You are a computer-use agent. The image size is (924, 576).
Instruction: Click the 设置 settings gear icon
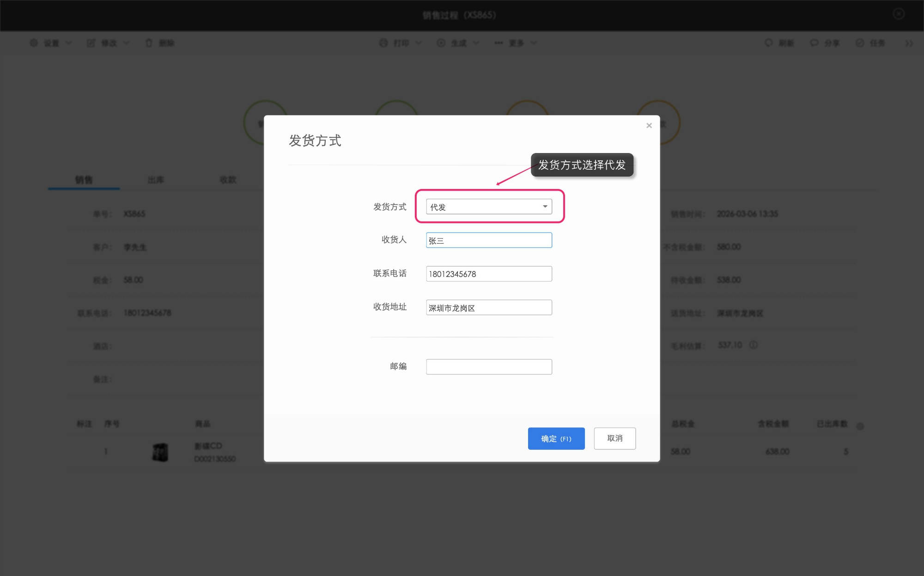[x=33, y=43]
